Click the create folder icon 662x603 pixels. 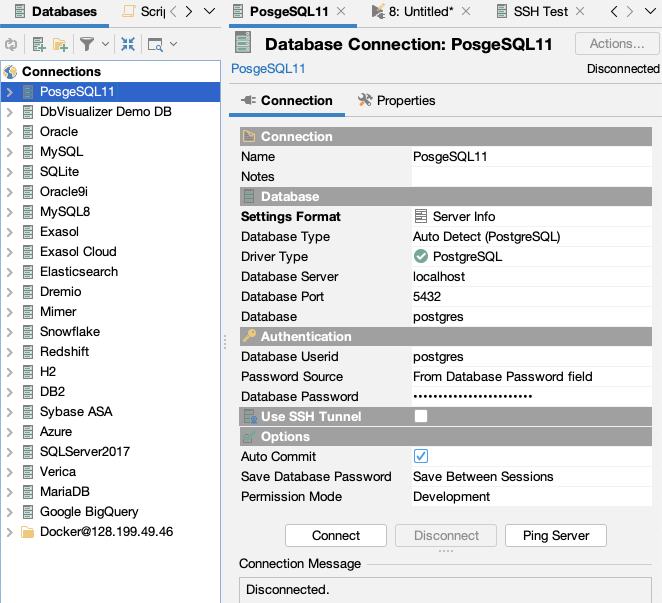60,45
